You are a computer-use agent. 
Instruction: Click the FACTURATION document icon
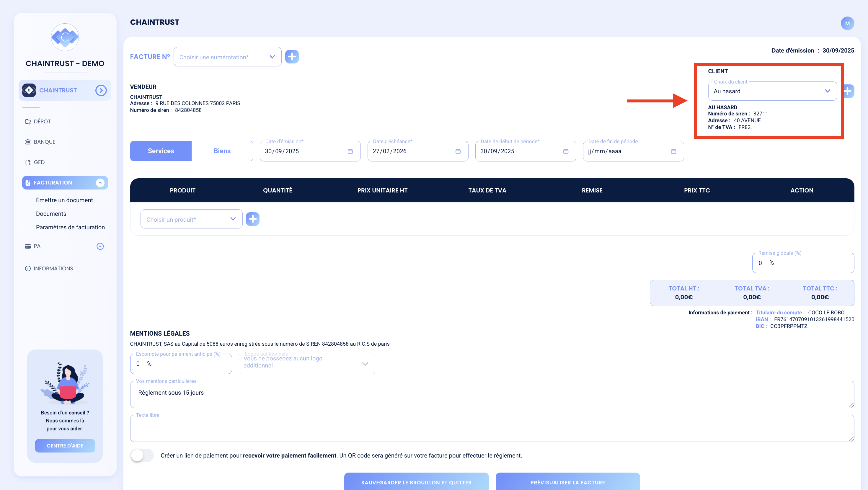(28, 183)
